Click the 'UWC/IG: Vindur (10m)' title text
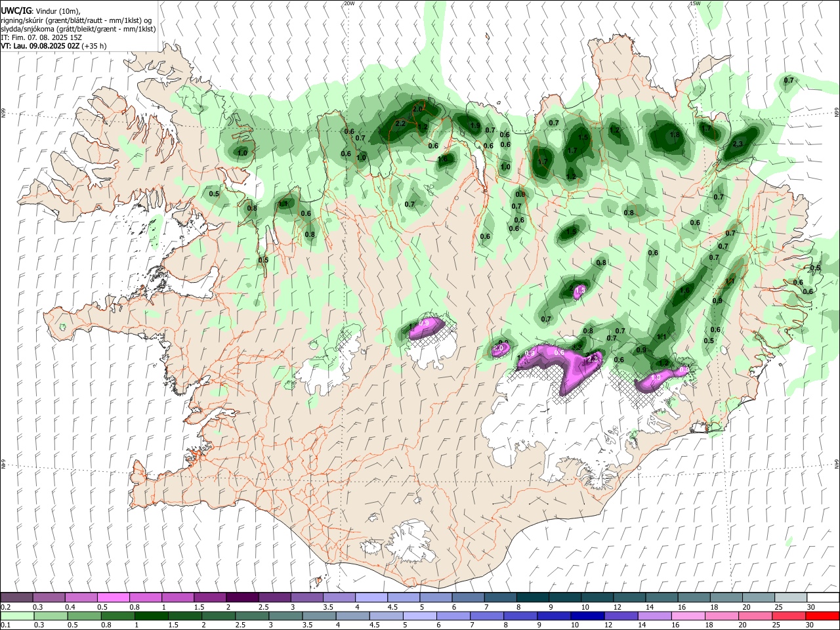840x630 pixels. point(40,11)
